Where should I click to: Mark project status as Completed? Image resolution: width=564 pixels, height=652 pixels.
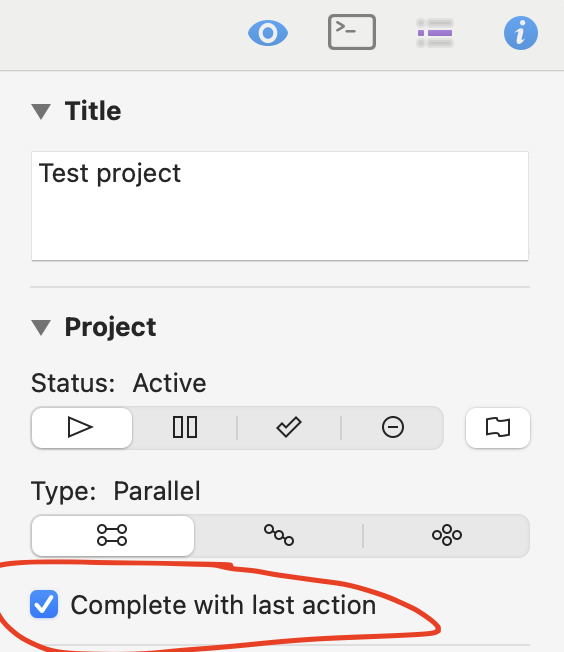point(289,428)
